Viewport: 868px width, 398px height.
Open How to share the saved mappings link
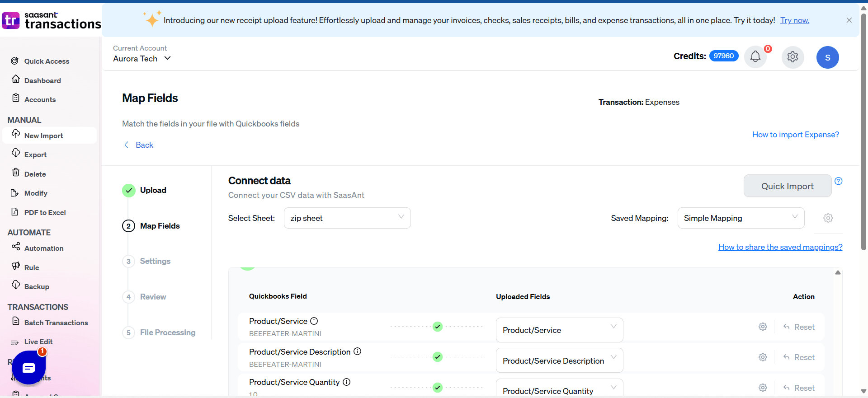(780, 247)
